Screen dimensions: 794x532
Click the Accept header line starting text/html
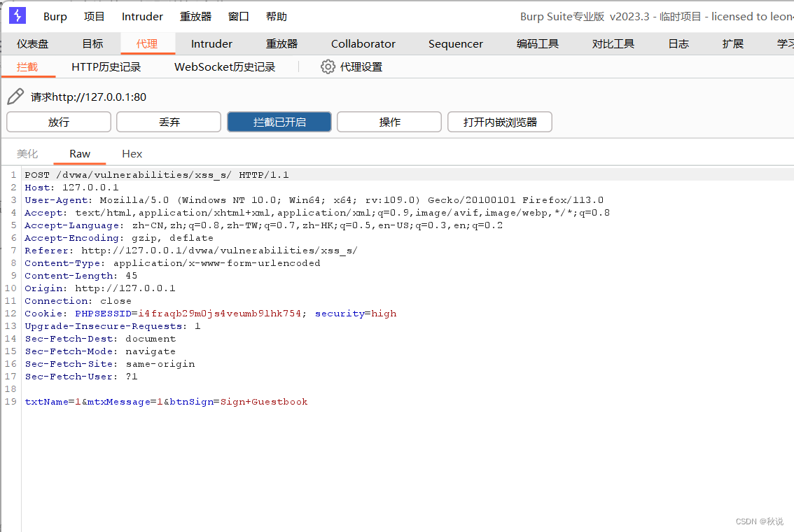click(x=317, y=213)
